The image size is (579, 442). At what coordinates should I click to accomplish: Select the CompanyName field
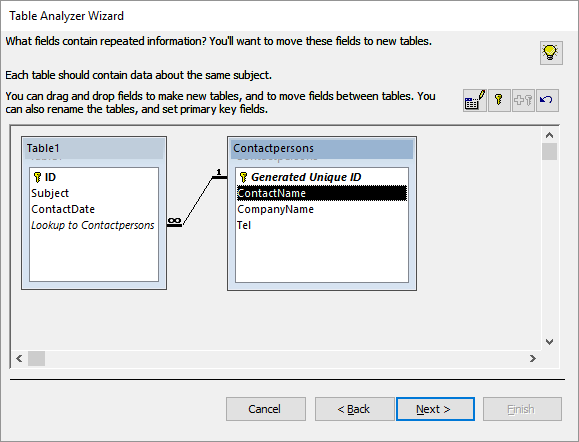click(275, 209)
